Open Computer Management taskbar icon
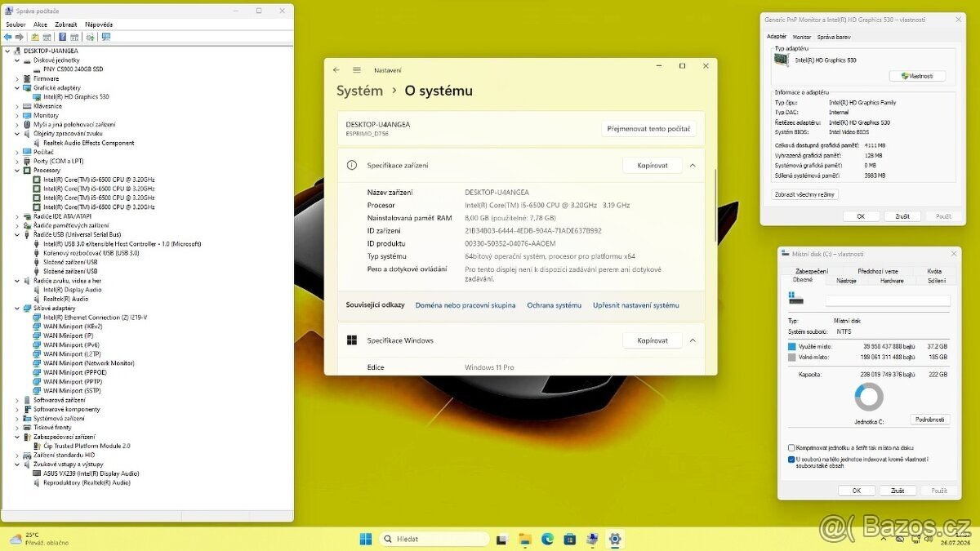The width and height of the screenshot is (980, 551). click(x=592, y=539)
